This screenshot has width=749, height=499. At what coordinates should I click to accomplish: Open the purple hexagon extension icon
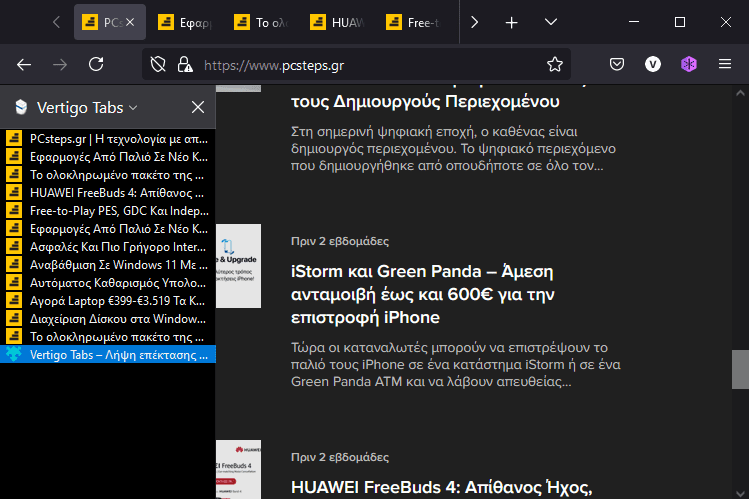[x=689, y=64]
